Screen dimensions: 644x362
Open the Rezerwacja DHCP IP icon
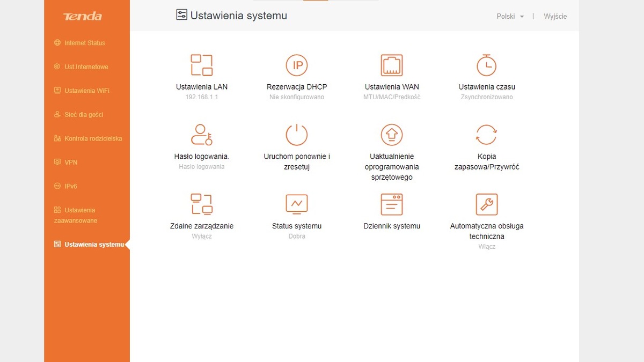coord(297,65)
